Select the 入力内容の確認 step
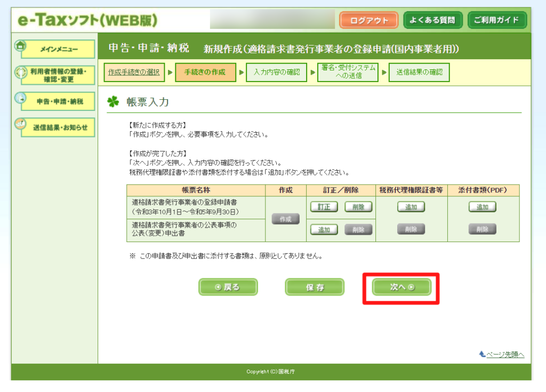This screenshot has height=392, width=546. pos(276,73)
